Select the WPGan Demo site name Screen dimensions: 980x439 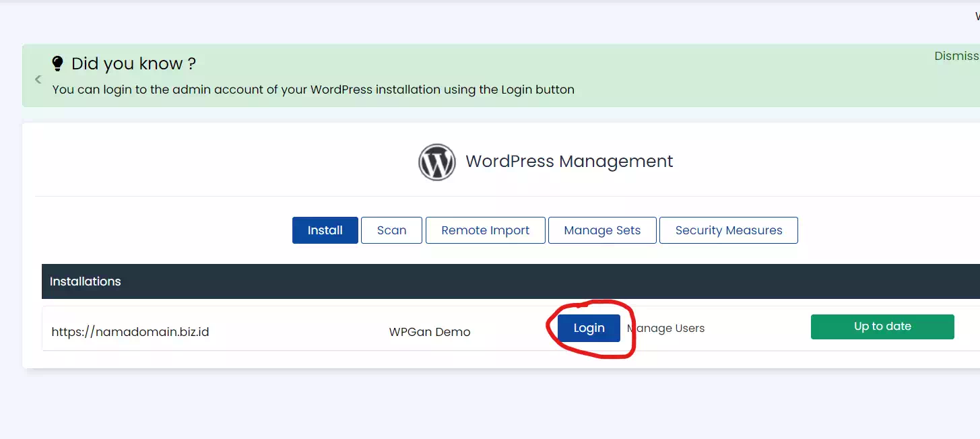click(430, 332)
